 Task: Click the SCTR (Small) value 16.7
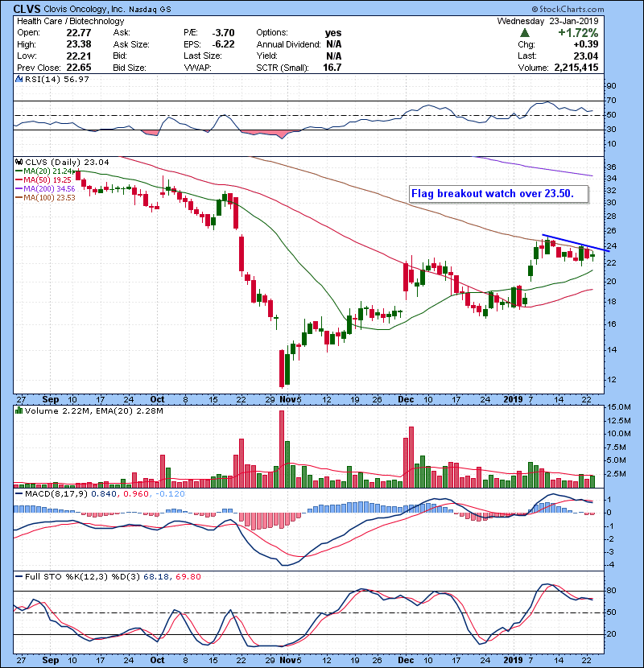coord(332,68)
